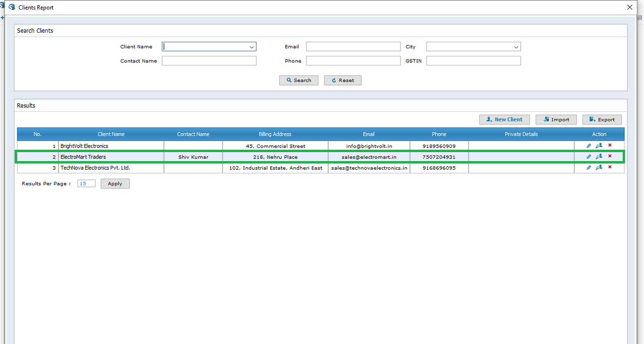
Task: Focus the GSTIN search field
Action: (473, 61)
